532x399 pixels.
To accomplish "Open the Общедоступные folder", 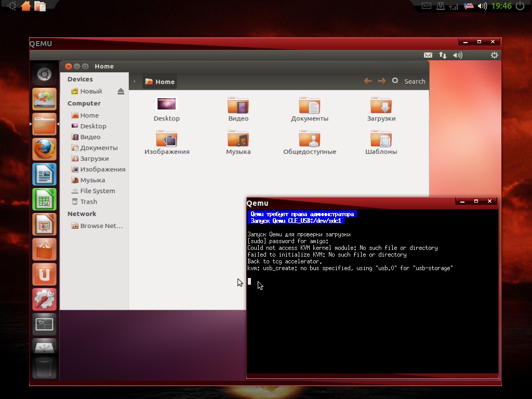I will 310,142.
